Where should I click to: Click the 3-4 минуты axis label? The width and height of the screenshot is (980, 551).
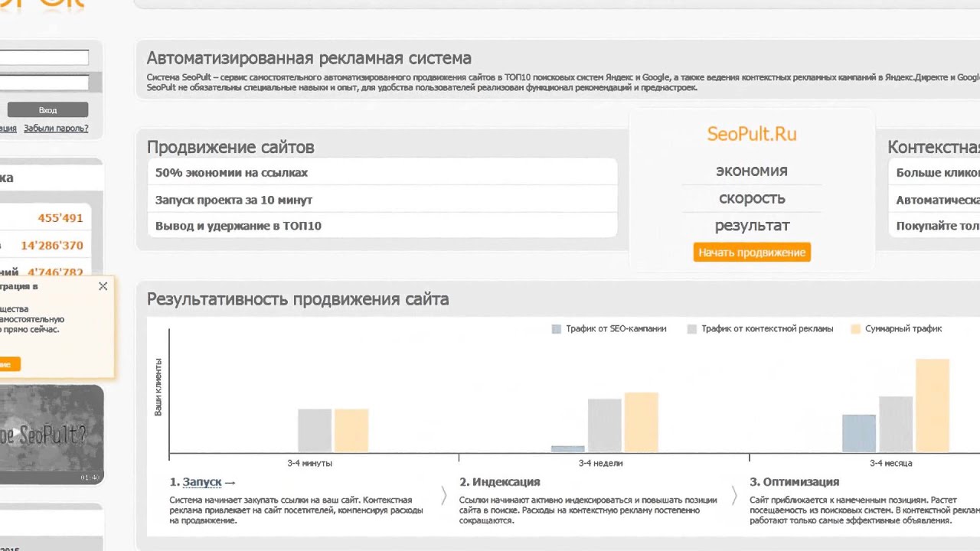tap(310, 463)
